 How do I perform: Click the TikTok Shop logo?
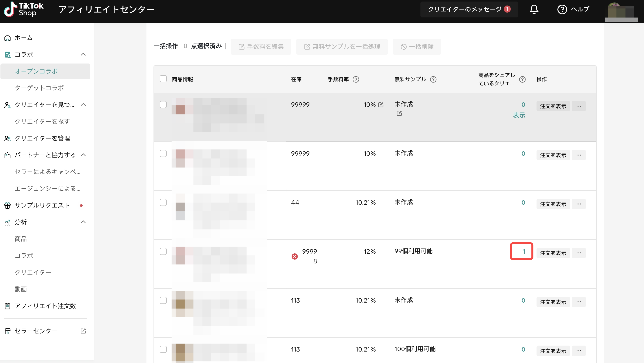pyautogui.click(x=24, y=9)
